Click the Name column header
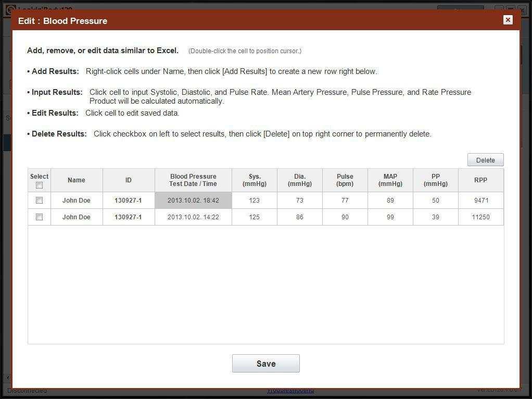Viewport: 532px width, 399px height. point(77,180)
